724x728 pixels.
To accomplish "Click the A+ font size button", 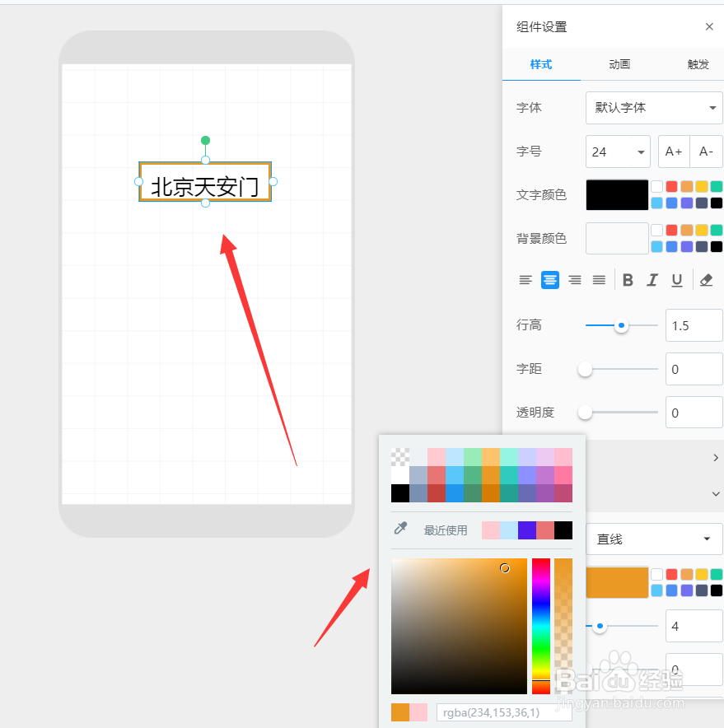I will [x=673, y=152].
